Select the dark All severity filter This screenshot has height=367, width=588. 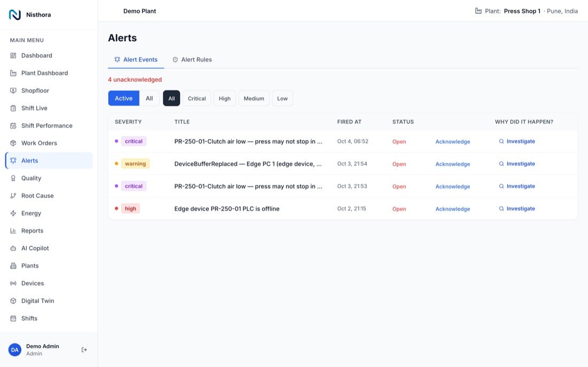tap(172, 98)
